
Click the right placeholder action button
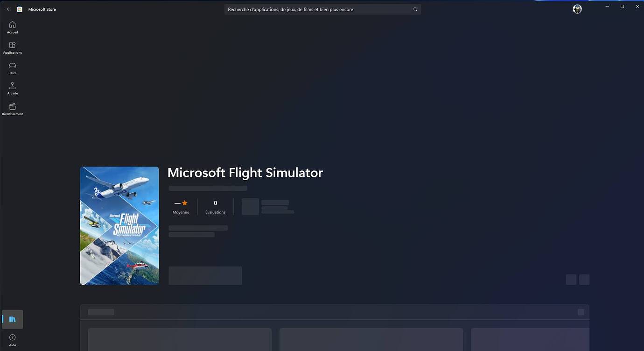pyautogui.click(x=584, y=279)
